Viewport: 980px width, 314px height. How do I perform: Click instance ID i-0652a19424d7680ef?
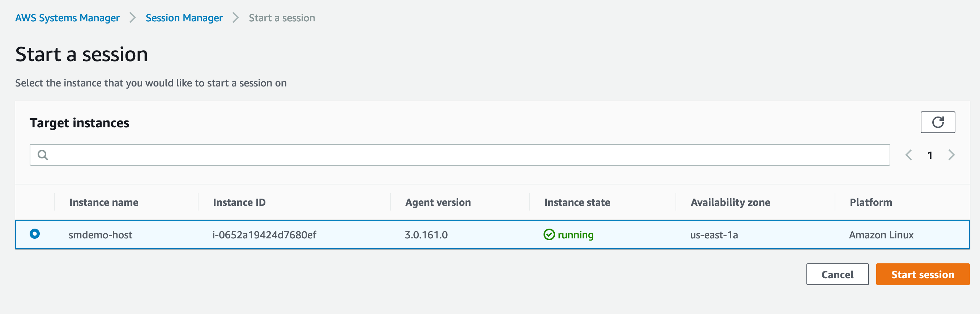coord(264,235)
